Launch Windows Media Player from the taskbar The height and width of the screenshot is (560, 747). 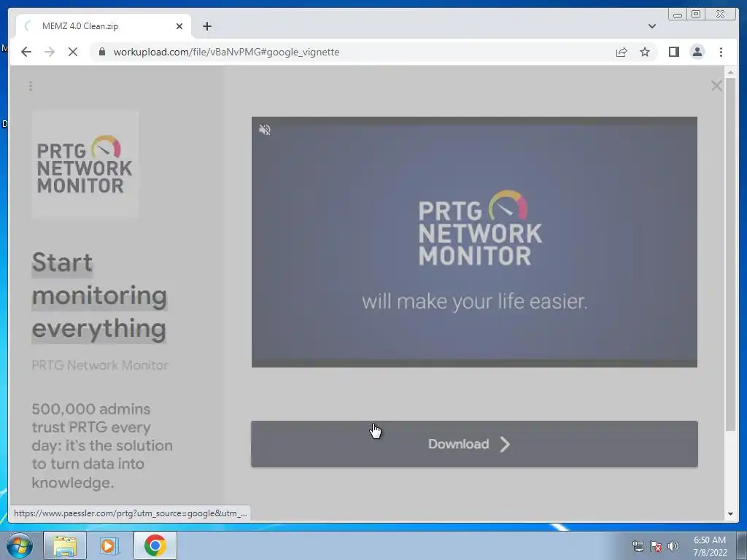pos(109,545)
